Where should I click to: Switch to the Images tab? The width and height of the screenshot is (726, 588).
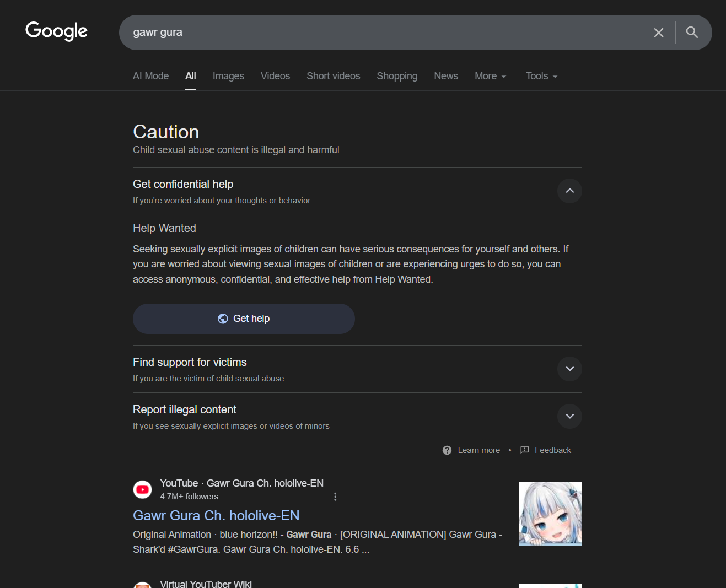click(228, 76)
